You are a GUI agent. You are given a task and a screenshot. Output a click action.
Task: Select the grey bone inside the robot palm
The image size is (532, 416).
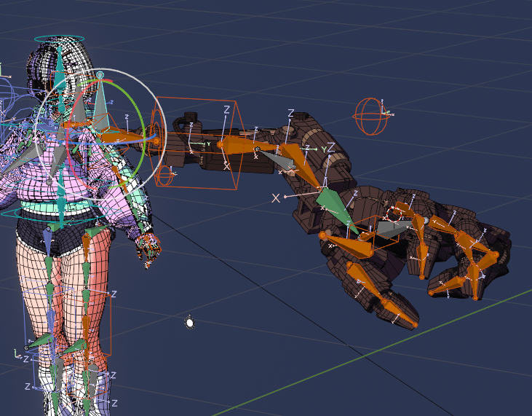[392, 229]
